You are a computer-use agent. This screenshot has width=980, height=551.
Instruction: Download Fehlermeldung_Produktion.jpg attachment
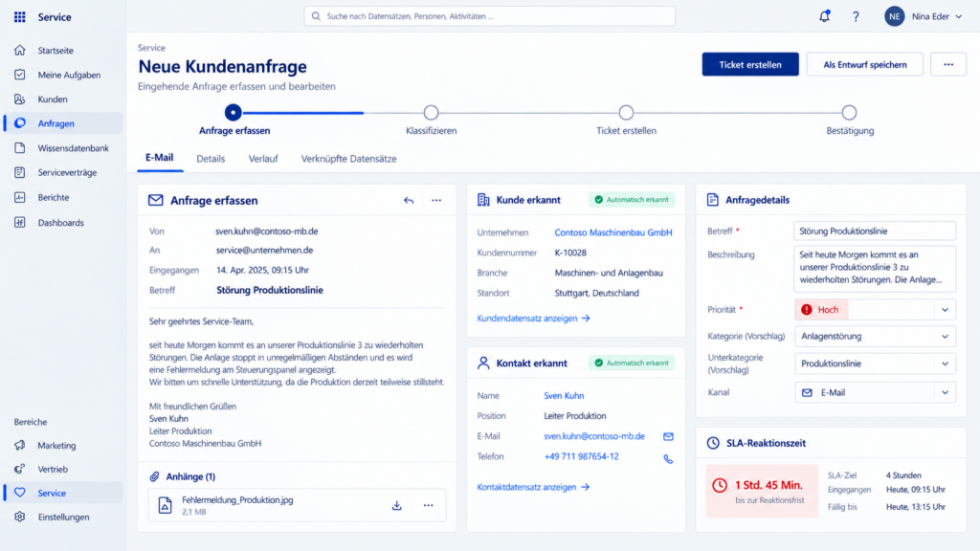point(397,505)
